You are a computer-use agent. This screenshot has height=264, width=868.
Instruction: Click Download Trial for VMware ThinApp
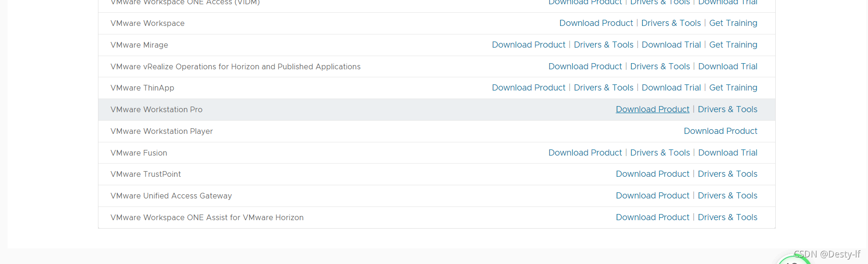[672, 88]
